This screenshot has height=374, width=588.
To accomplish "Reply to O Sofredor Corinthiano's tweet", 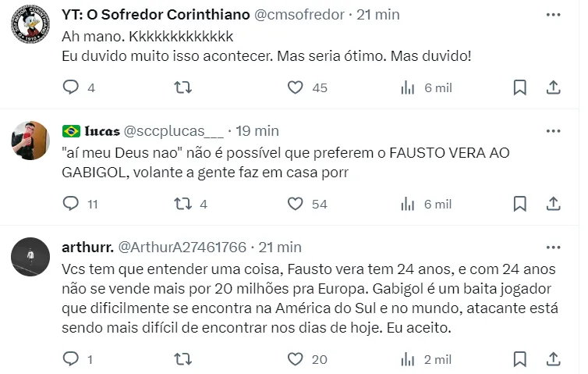I will point(71,87).
